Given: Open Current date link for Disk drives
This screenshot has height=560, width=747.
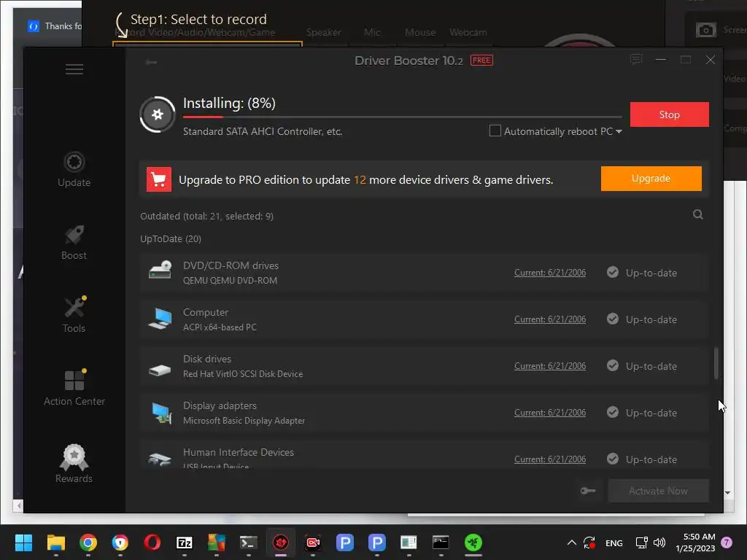Looking at the screenshot, I should point(550,366).
